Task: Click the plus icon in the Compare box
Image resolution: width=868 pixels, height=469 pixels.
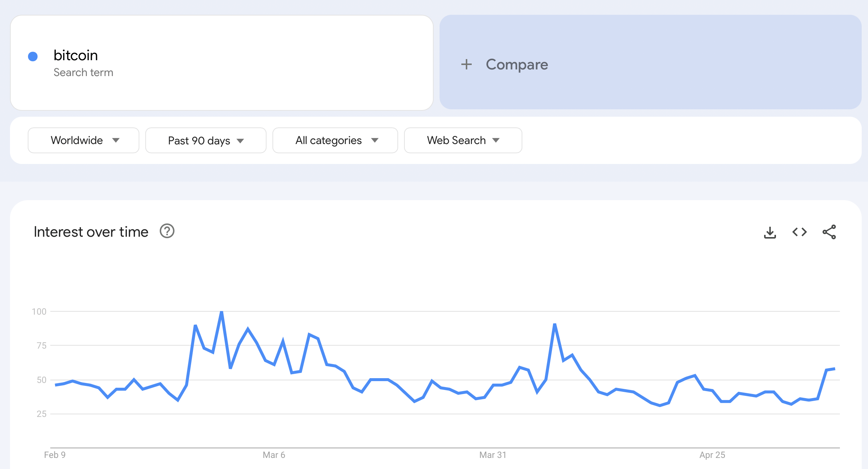Action: pyautogui.click(x=467, y=64)
